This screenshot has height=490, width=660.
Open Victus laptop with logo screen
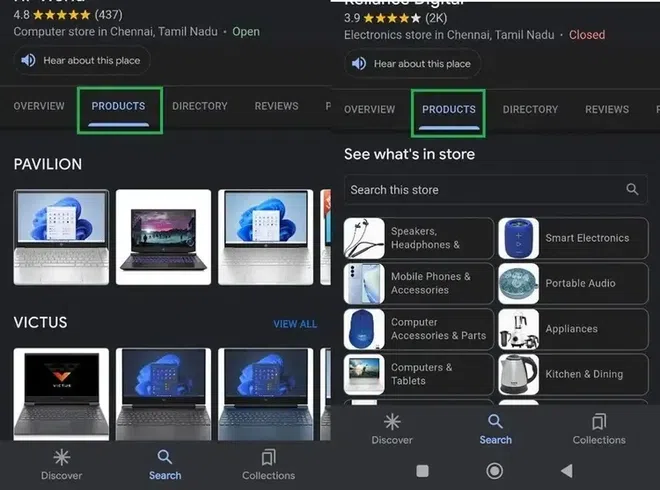pyautogui.click(x=61, y=394)
